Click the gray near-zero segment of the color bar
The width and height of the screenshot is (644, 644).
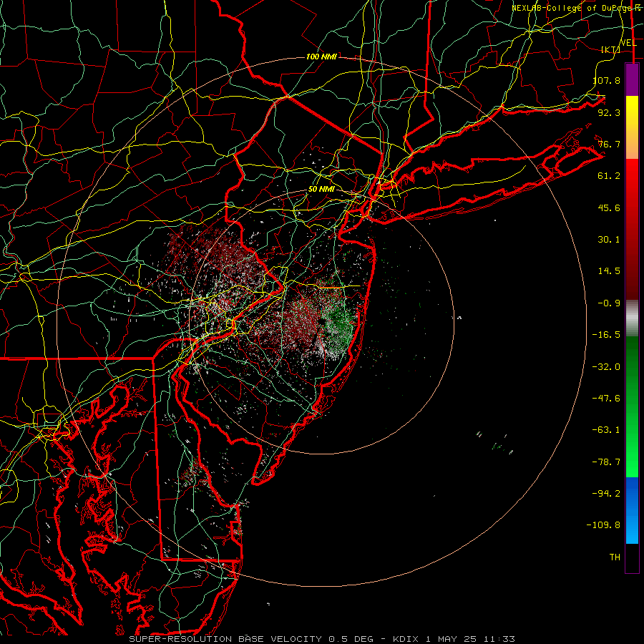coord(632,318)
